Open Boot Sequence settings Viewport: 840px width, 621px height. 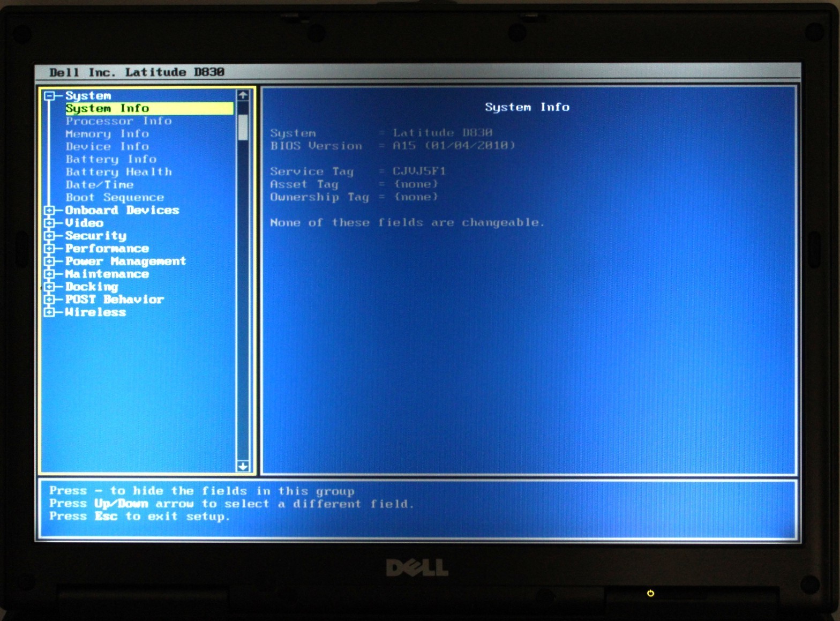[x=115, y=198]
